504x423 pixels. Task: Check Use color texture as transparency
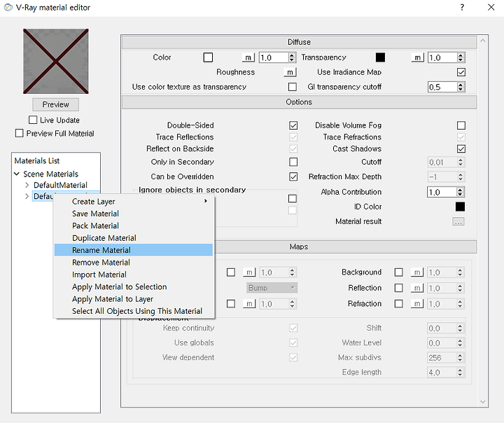[293, 87]
